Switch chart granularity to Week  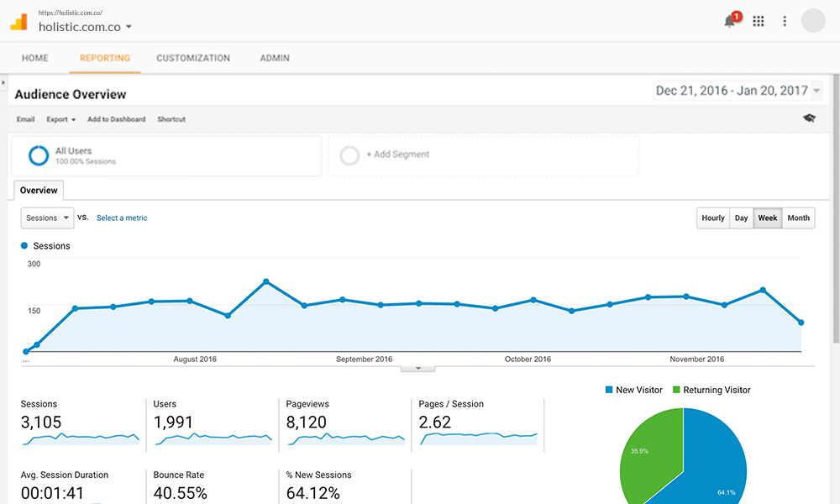tap(768, 218)
